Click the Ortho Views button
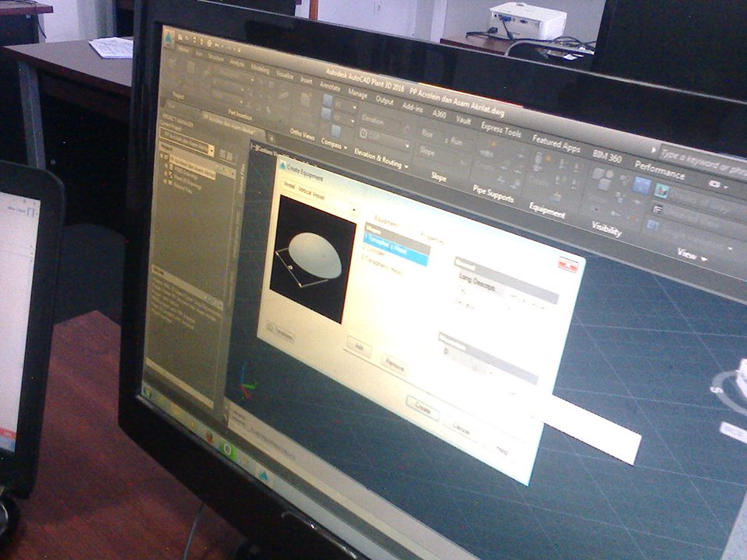747x560 pixels. 302,135
